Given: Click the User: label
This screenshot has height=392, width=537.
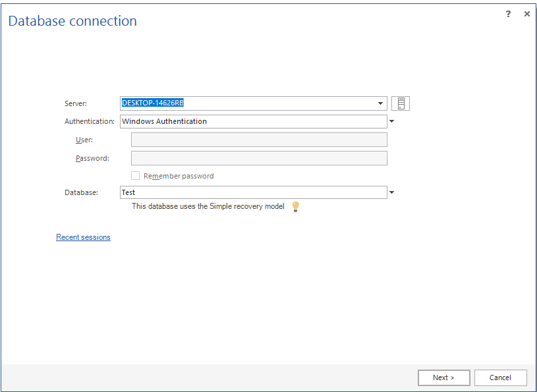Looking at the screenshot, I should (x=84, y=140).
